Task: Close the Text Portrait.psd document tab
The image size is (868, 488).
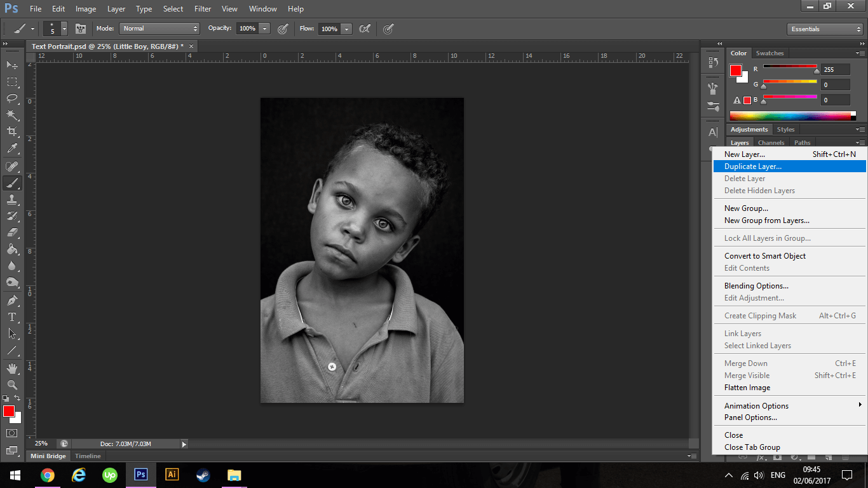Action: click(x=191, y=46)
